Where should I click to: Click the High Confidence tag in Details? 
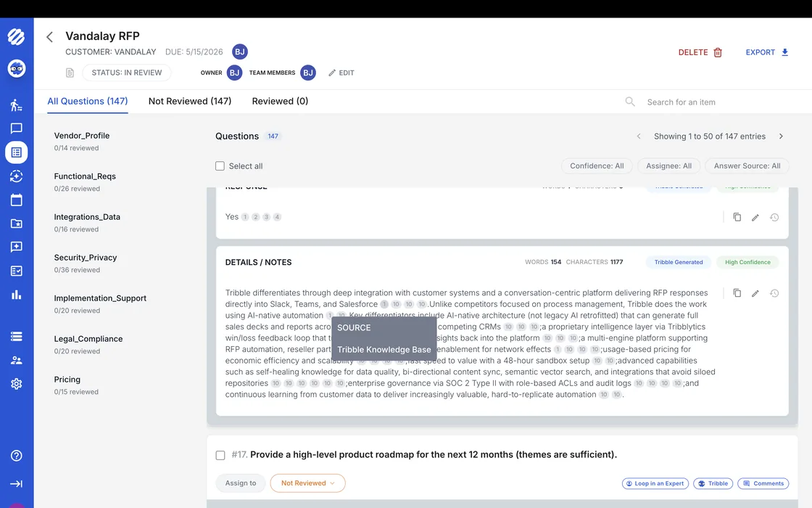[x=747, y=262]
